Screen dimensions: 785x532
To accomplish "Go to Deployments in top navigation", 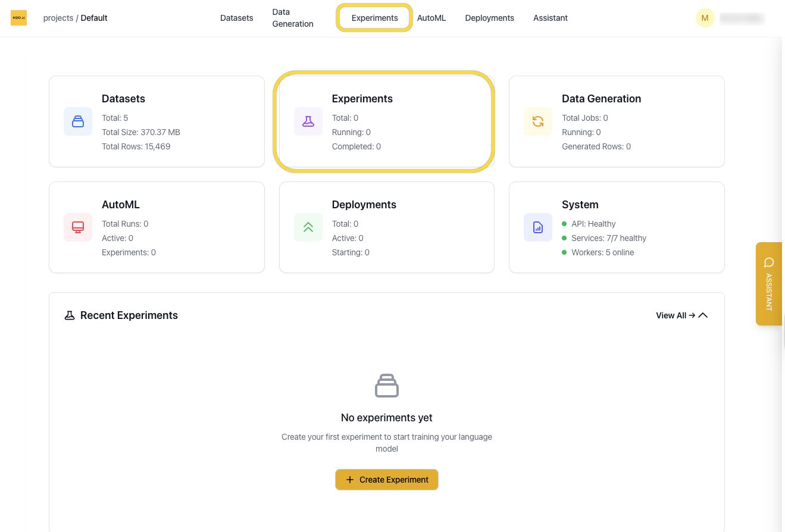I will 489,18.
